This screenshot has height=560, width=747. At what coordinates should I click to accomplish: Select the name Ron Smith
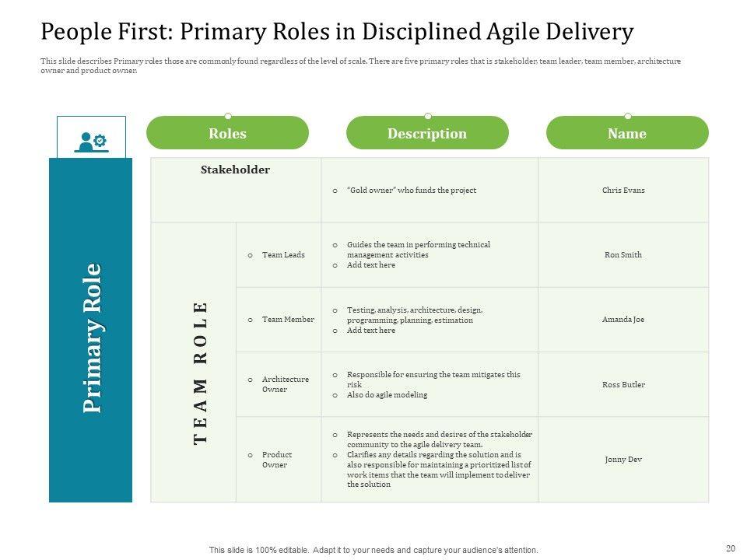(623, 255)
